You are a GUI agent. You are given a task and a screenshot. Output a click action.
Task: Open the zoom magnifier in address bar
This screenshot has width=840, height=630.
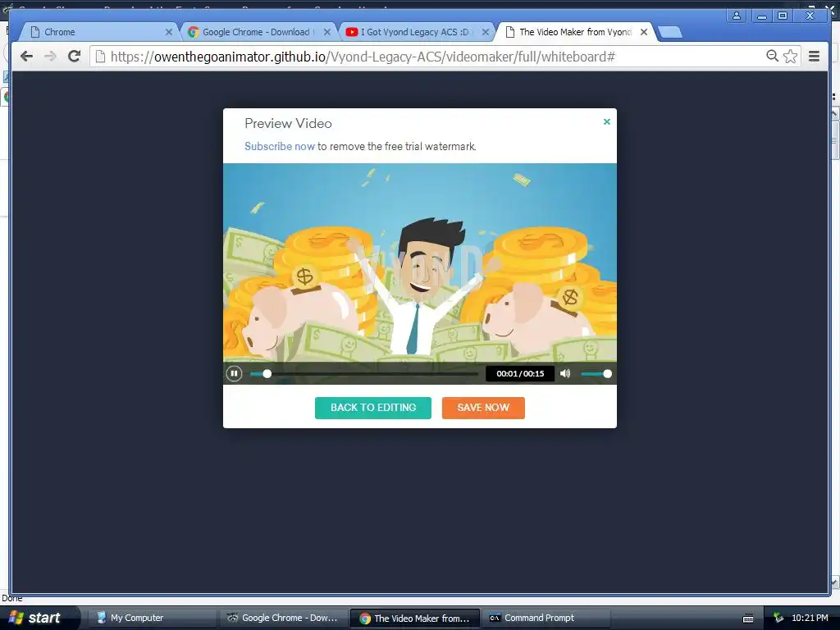772,56
